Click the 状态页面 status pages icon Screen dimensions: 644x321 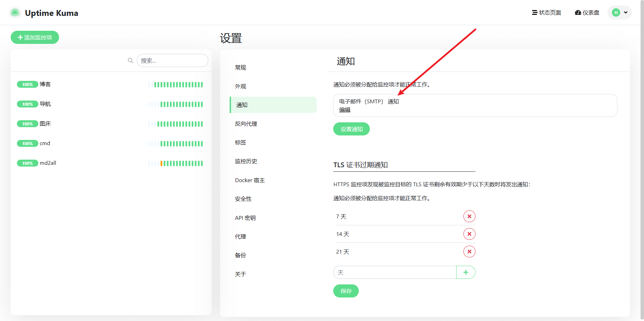[534, 12]
